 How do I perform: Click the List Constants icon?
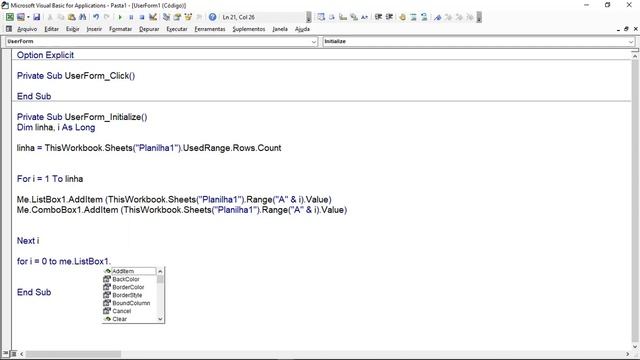point(332,17)
